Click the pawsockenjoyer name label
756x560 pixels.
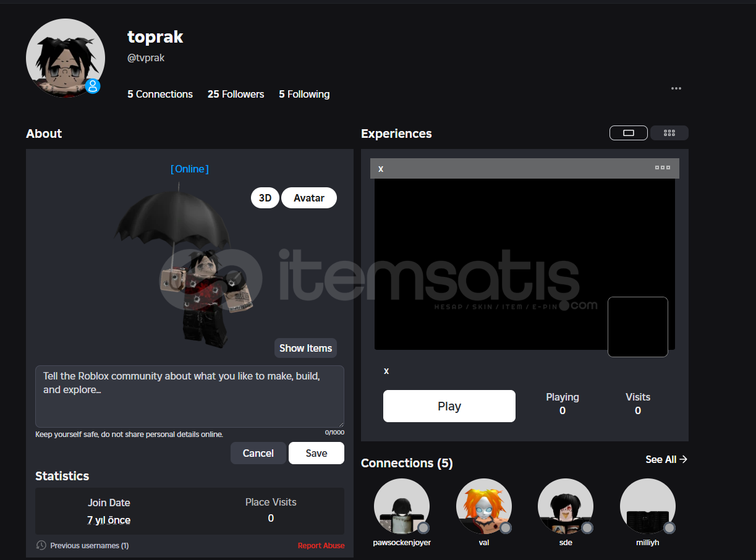coord(402,542)
